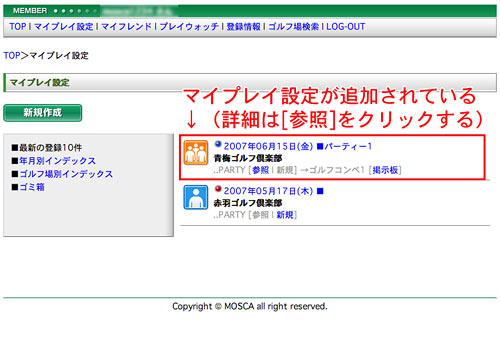
Task: Open 掲示板 link for ゴルフコンペ1
Action: [x=385, y=170]
